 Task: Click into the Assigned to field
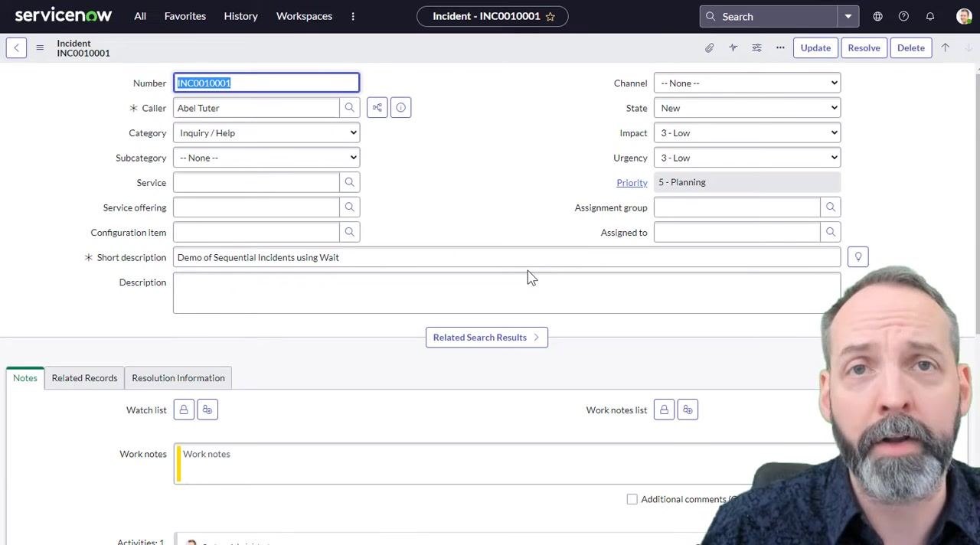[737, 232]
